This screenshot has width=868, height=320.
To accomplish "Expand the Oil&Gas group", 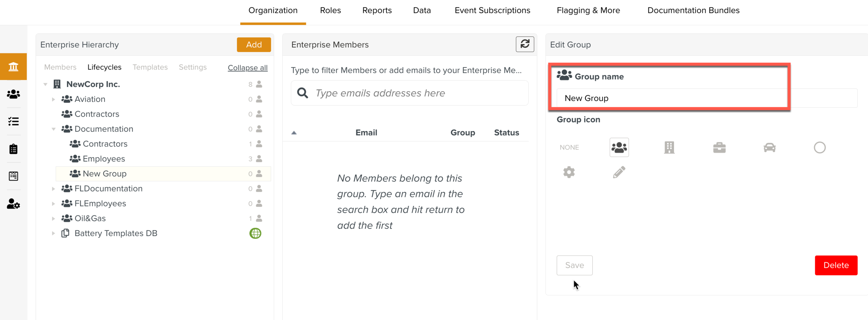I will [54, 218].
